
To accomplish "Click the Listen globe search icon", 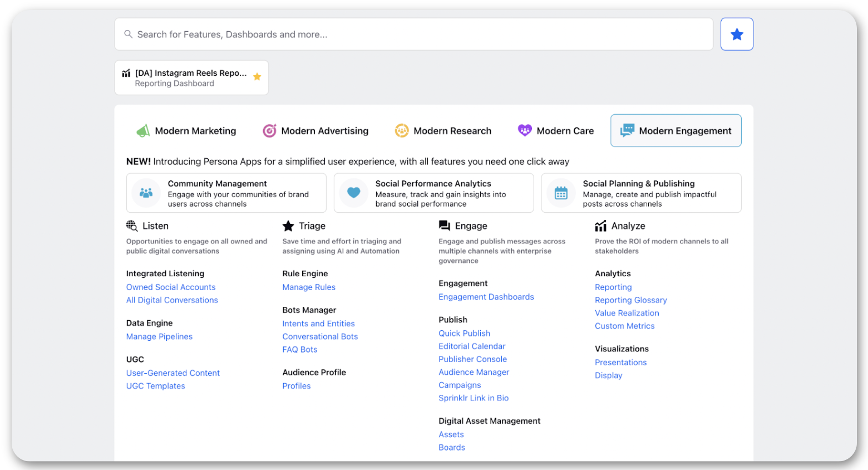I will click(132, 226).
